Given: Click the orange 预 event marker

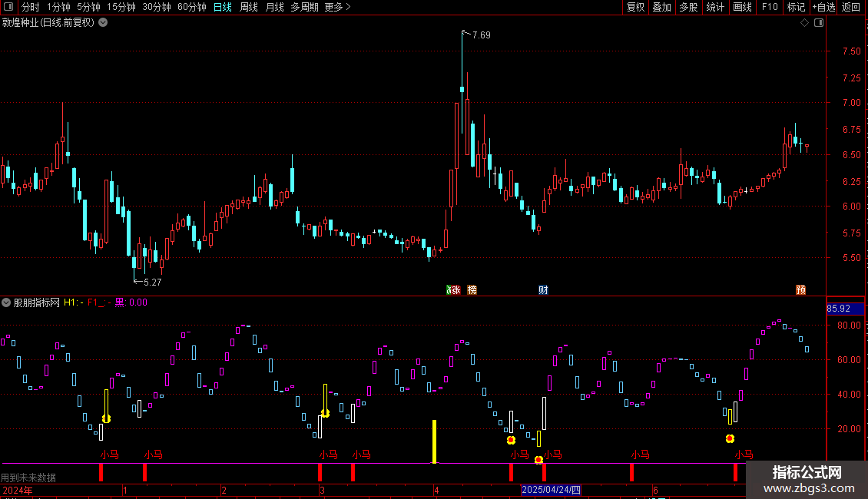Looking at the screenshot, I should tap(800, 290).
